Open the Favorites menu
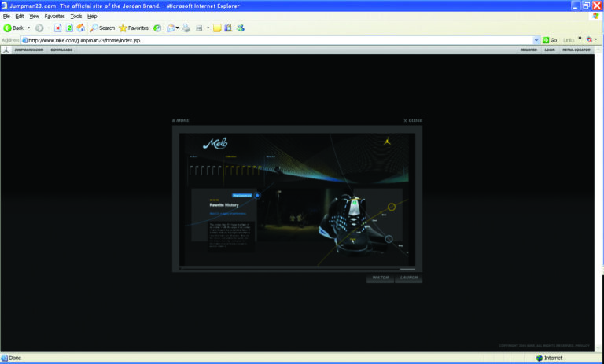The height and width of the screenshot is (364, 604). coord(54,16)
